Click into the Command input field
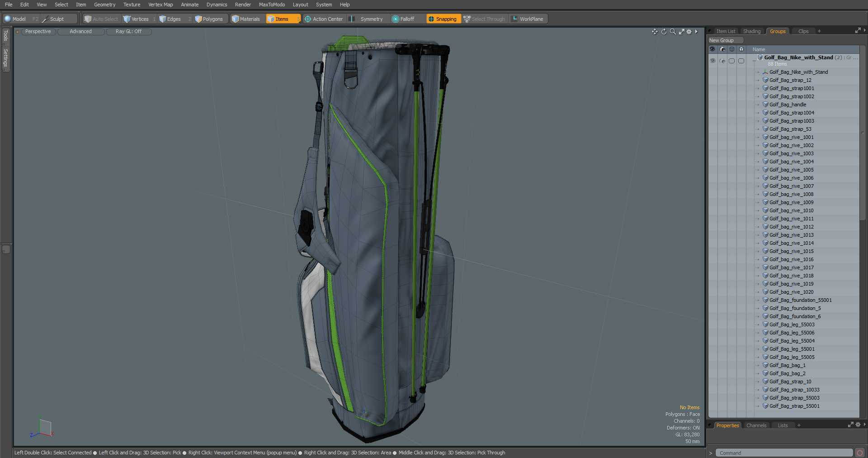The height and width of the screenshot is (458, 868). (x=784, y=453)
